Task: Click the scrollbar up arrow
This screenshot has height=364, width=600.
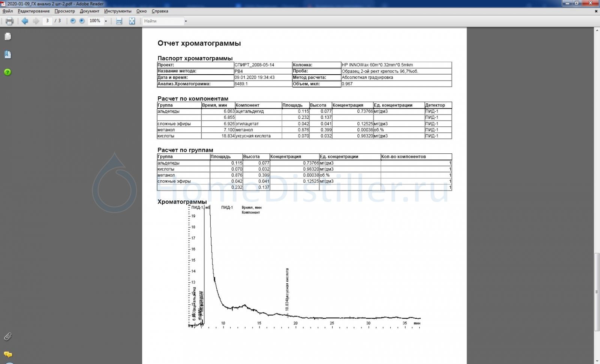Action: 597,31
